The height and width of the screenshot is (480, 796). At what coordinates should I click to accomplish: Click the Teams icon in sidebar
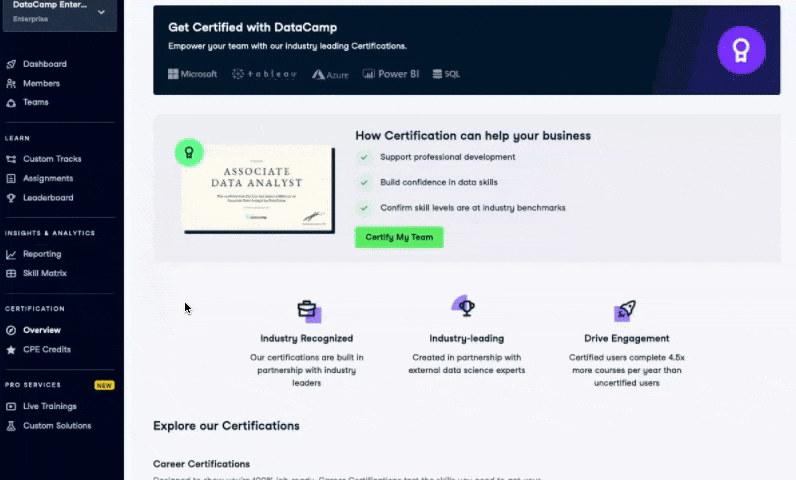[x=11, y=102]
